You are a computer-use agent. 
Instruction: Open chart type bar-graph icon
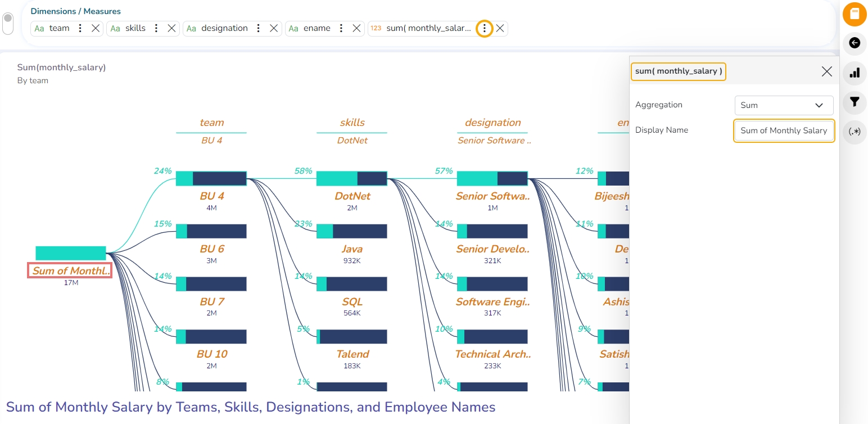click(x=854, y=73)
